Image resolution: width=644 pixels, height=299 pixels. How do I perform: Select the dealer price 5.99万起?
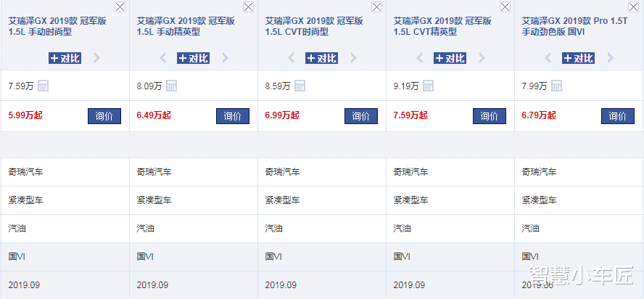click(x=25, y=115)
